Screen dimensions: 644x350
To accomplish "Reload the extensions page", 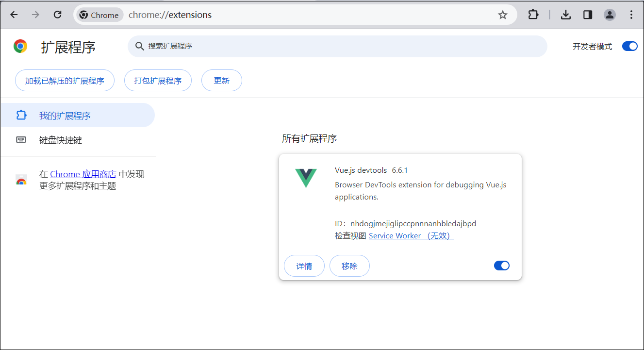I will [x=57, y=15].
